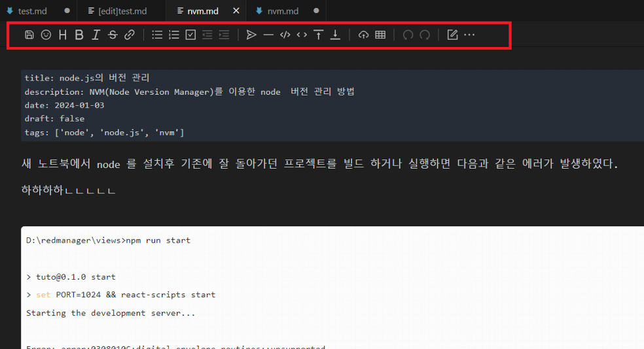This screenshot has height=349, width=644.
Task: Insert an unordered bullet list
Action: point(157,35)
